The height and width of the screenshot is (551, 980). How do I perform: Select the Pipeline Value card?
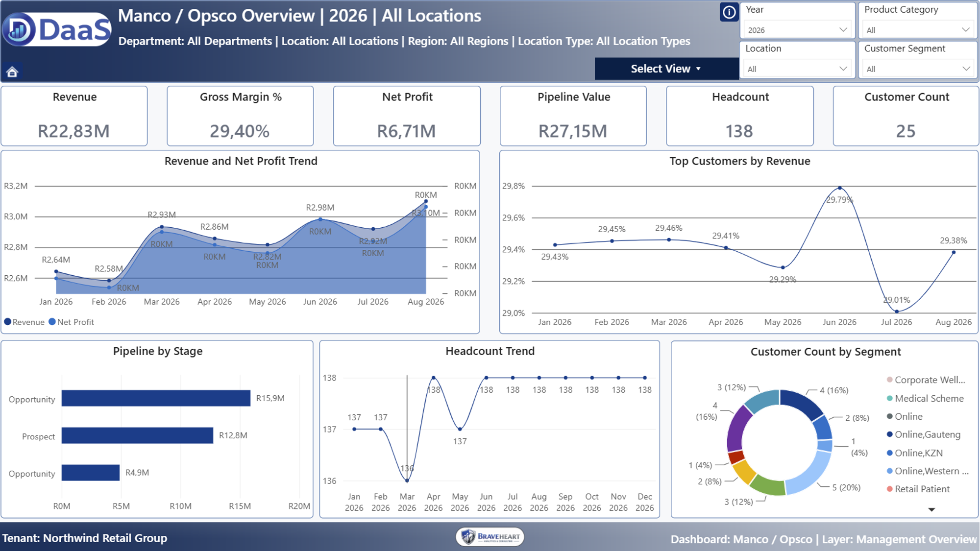(573, 116)
